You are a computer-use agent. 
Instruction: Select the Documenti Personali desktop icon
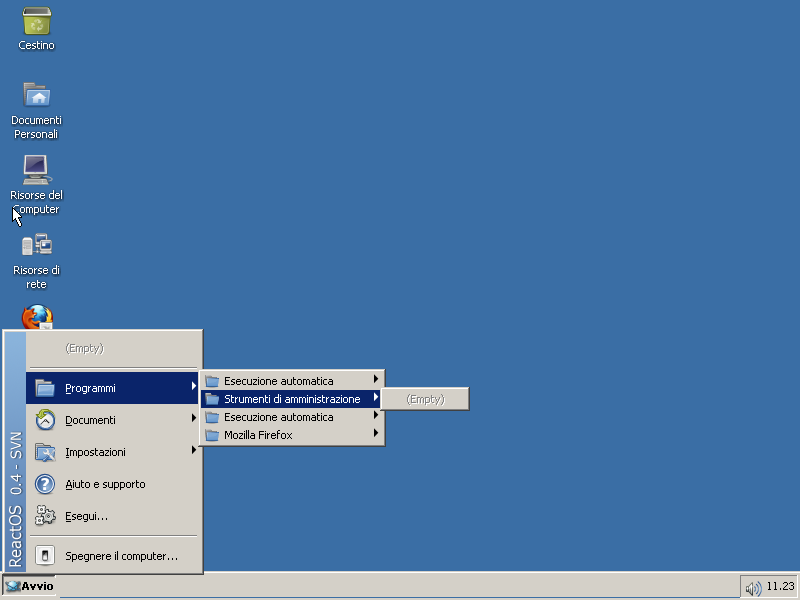(36, 95)
